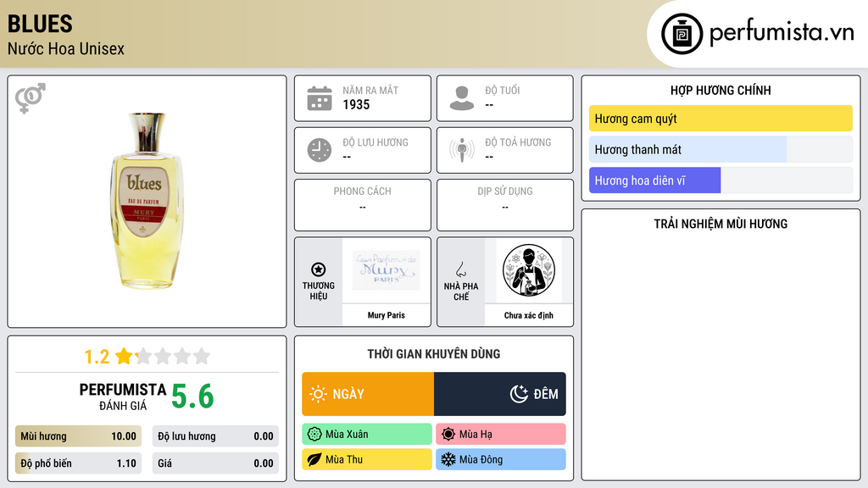Select the Ngày daytime segment
The width and height of the screenshot is (868, 488).
pos(368,394)
